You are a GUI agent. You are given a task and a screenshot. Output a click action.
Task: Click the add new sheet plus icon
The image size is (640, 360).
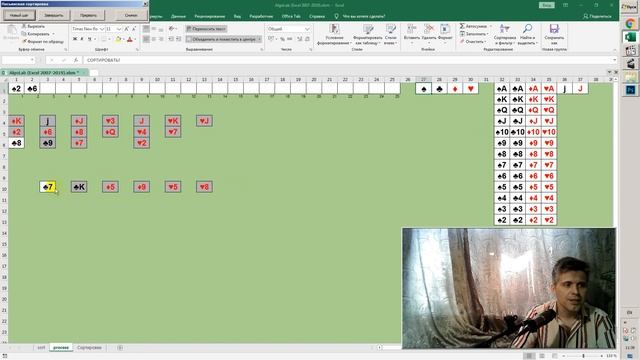tap(120, 348)
